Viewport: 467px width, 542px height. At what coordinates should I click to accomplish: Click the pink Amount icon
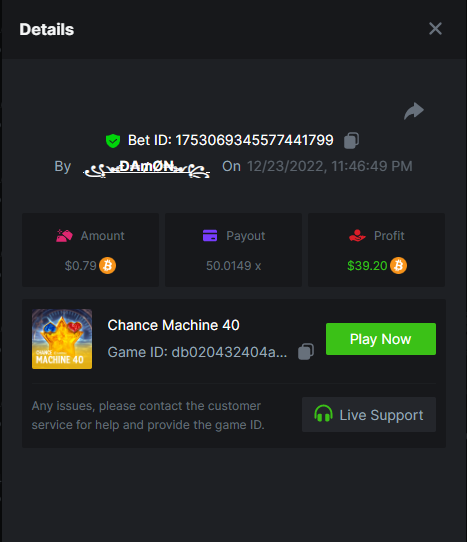point(64,236)
